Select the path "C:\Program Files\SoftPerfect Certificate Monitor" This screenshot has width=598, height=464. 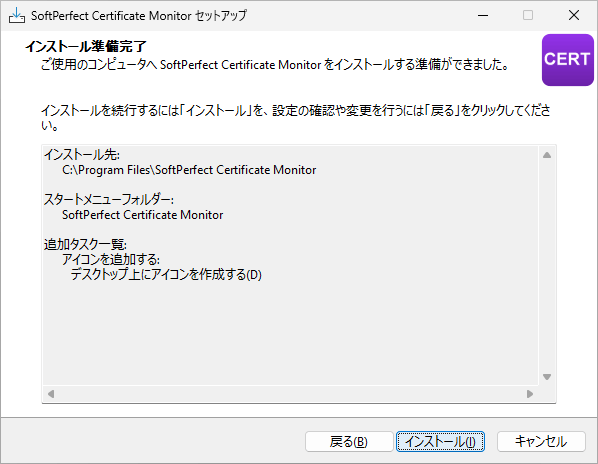tap(189, 170)
